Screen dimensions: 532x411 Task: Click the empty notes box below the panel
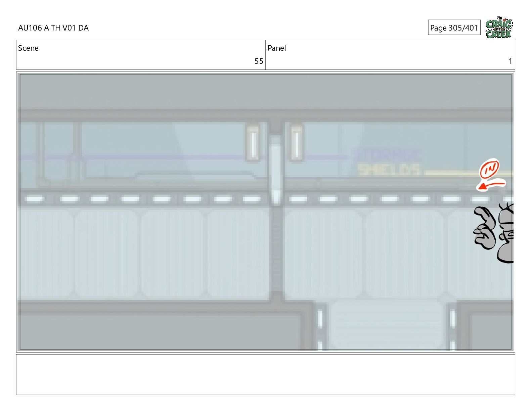pos(265,374)
